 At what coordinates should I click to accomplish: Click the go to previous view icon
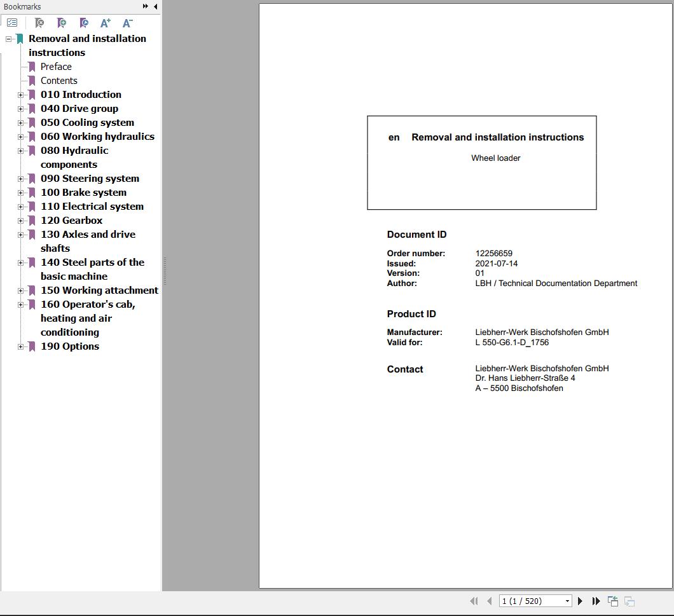612,601
